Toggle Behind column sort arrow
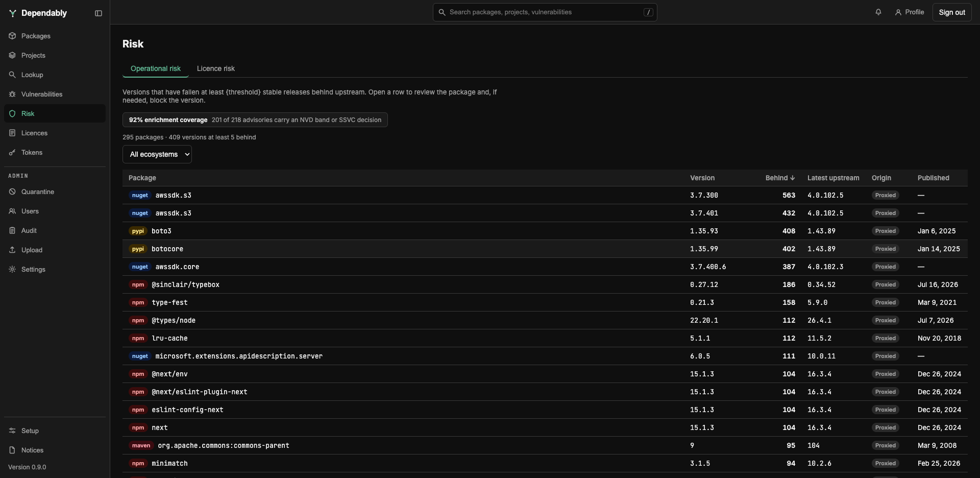Screen dimensions: 980x478 tap(792, 178)
